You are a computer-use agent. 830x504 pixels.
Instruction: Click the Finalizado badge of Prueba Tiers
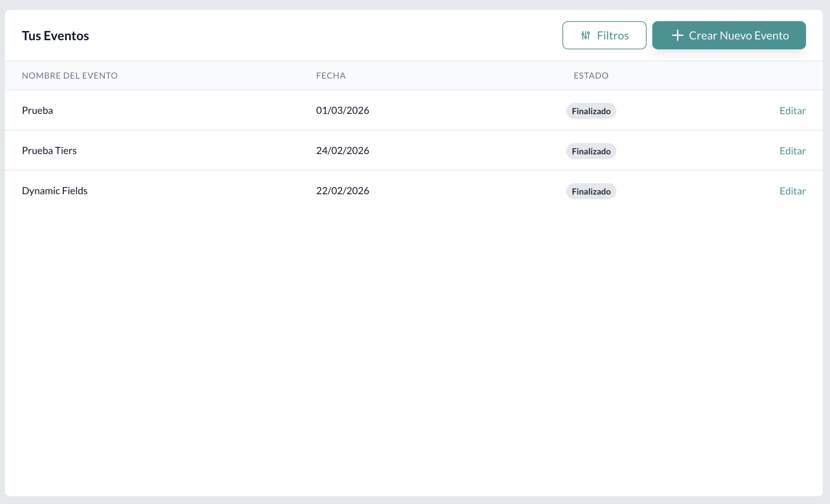pos(591,151)
